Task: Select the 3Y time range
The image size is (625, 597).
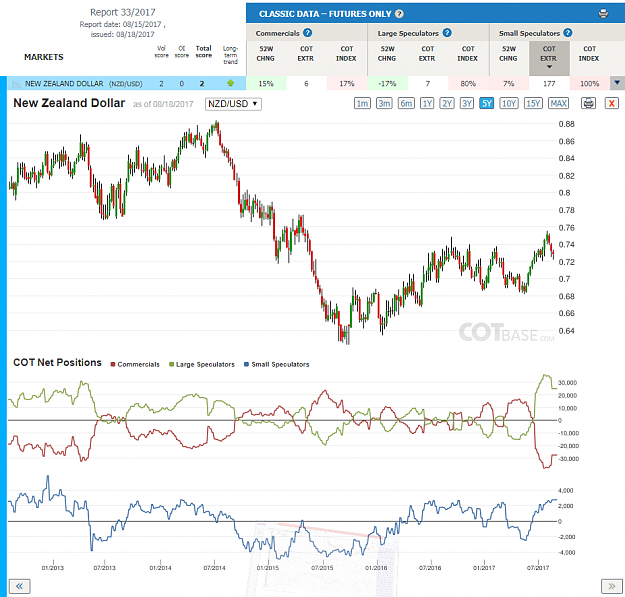Action: [467, 104]
